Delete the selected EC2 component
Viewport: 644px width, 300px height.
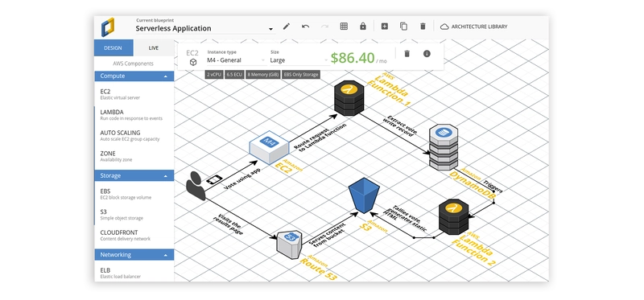point(407,54)
